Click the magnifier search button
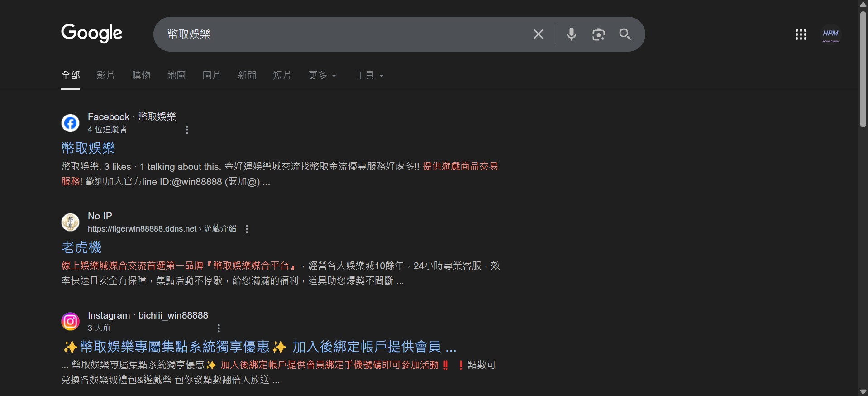This screenshot has width=868, height=396. (x=625, y=34)
